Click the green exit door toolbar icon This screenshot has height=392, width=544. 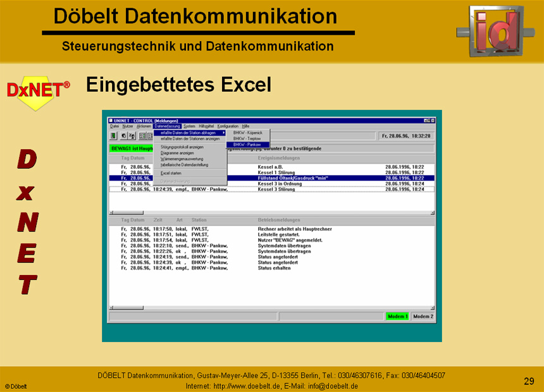click(x=113, y=136)
